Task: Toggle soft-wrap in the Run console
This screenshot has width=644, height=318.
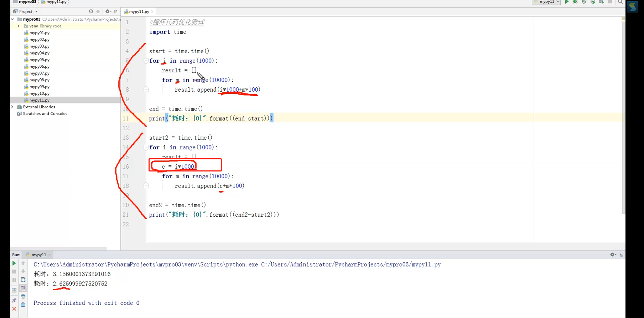Action: pyautogui.click(x=23, y=280)
